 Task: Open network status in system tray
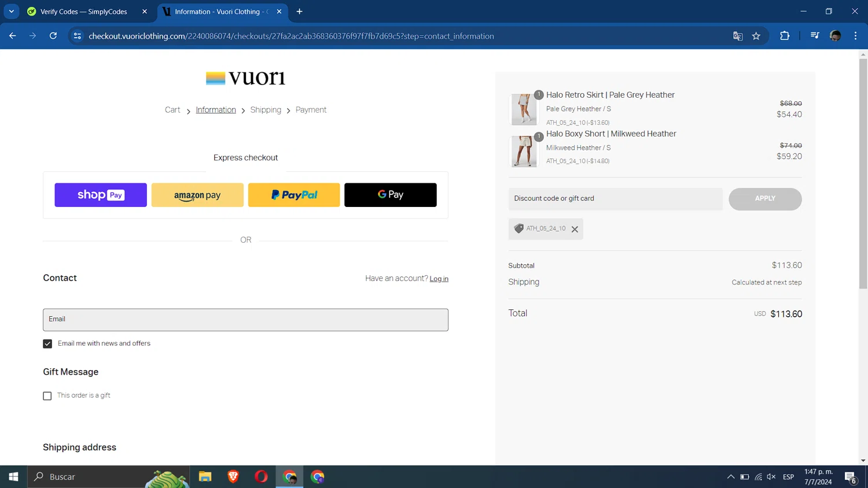click(x=758, y=476)
